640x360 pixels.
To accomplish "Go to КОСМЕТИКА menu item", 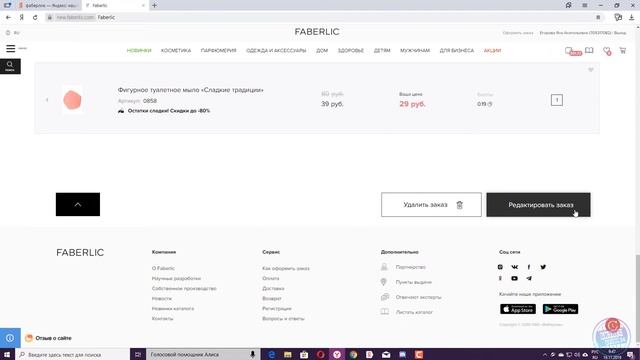I will click(176, 51).
